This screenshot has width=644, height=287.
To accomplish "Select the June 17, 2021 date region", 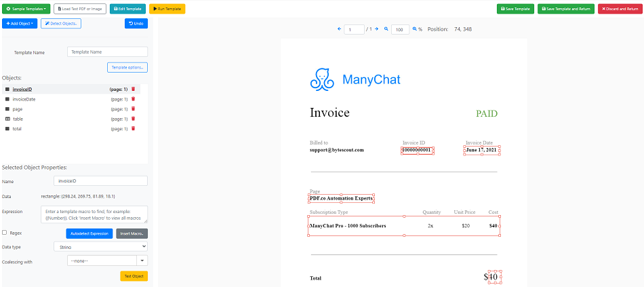I will [482, 150].
